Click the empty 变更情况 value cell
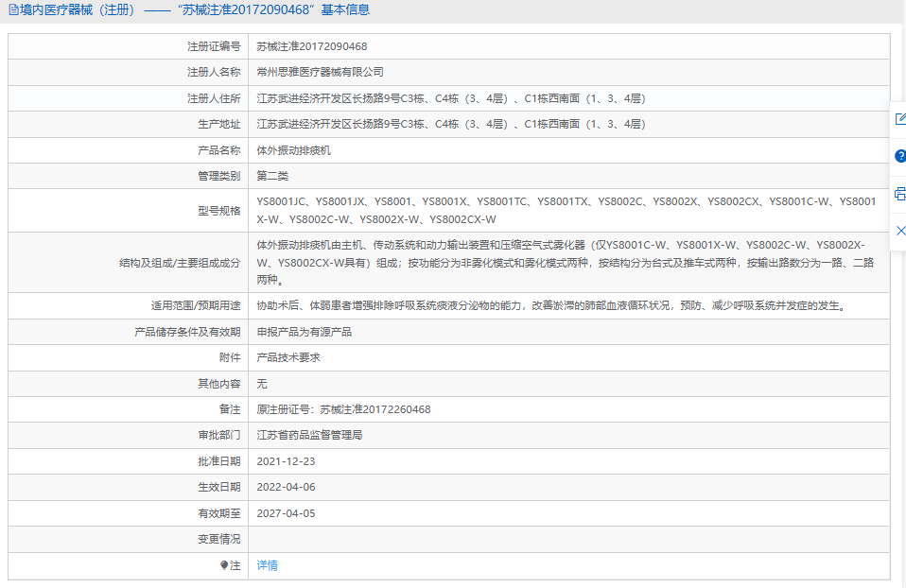The image size is (906, 588). (567, 539)
